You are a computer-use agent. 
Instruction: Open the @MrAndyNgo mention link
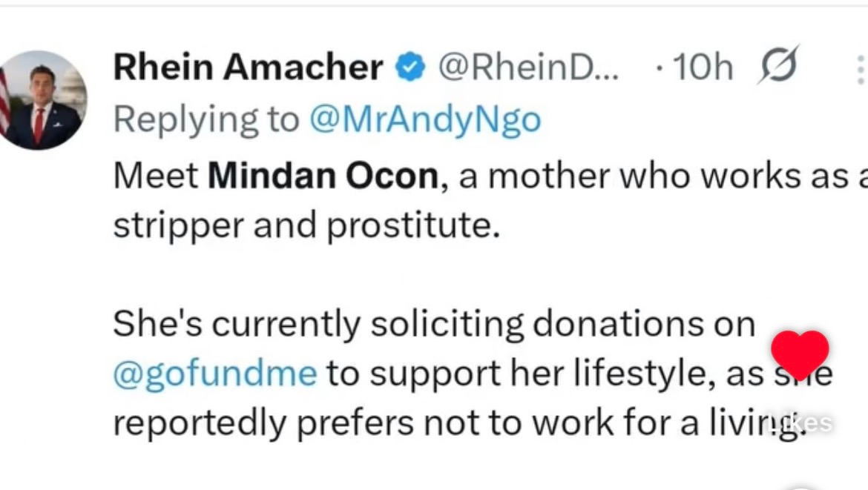tap(424, 119)
